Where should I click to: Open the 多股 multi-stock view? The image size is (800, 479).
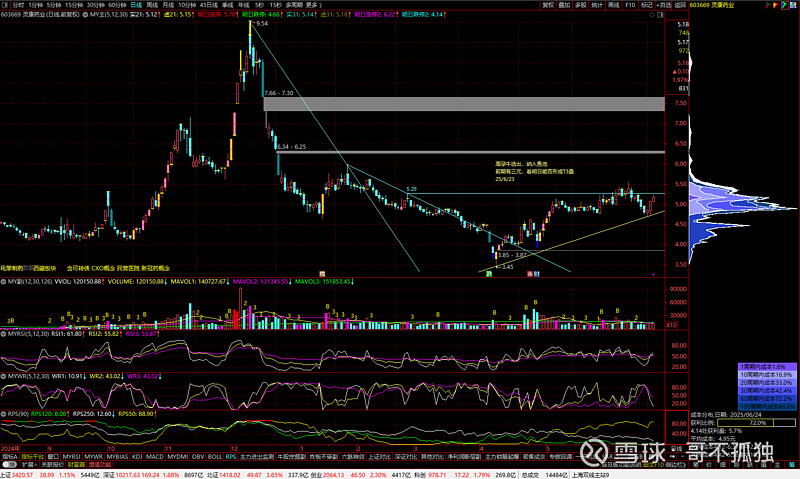coord(581,5)
